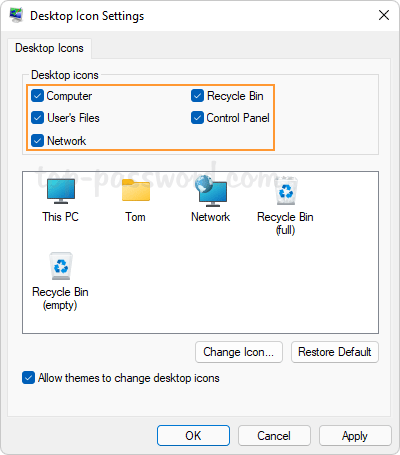Apply the desktop icon changes
The width and height of the screenshot is (400, 455).
[355, 436]
